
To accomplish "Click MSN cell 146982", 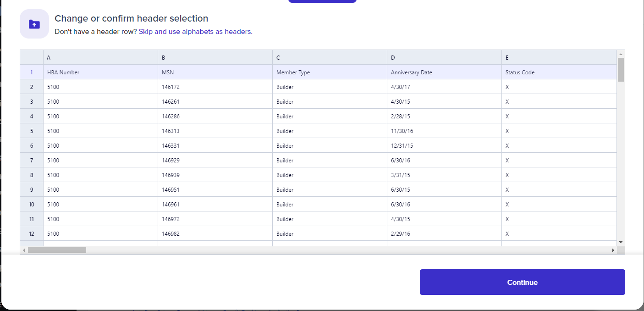I will tap(215, 233).
